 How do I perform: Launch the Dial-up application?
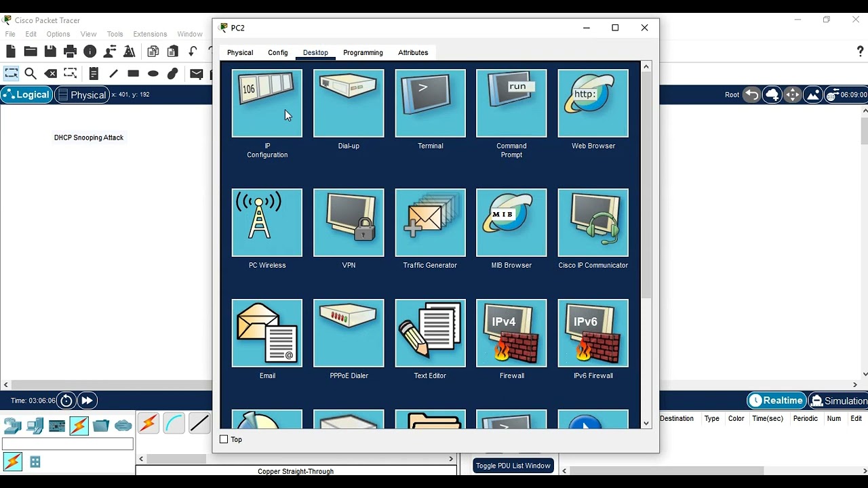(349, 103)
